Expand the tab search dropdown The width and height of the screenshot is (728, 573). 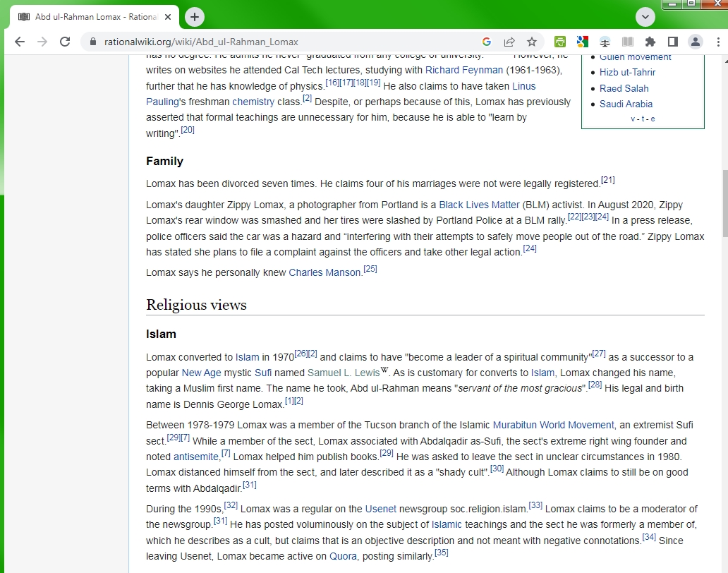(x=645, y=17)
